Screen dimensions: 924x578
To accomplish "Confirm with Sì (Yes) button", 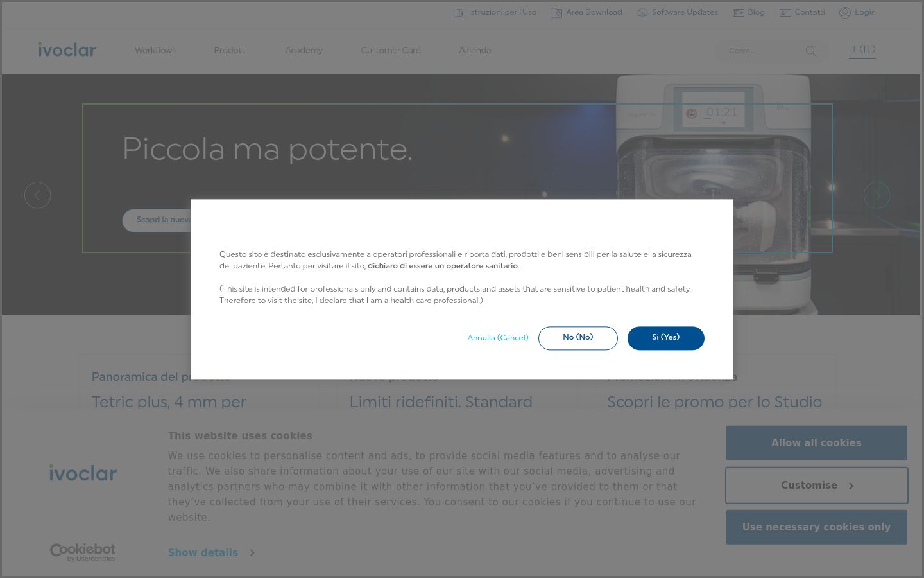I will [x=666, y=338].
